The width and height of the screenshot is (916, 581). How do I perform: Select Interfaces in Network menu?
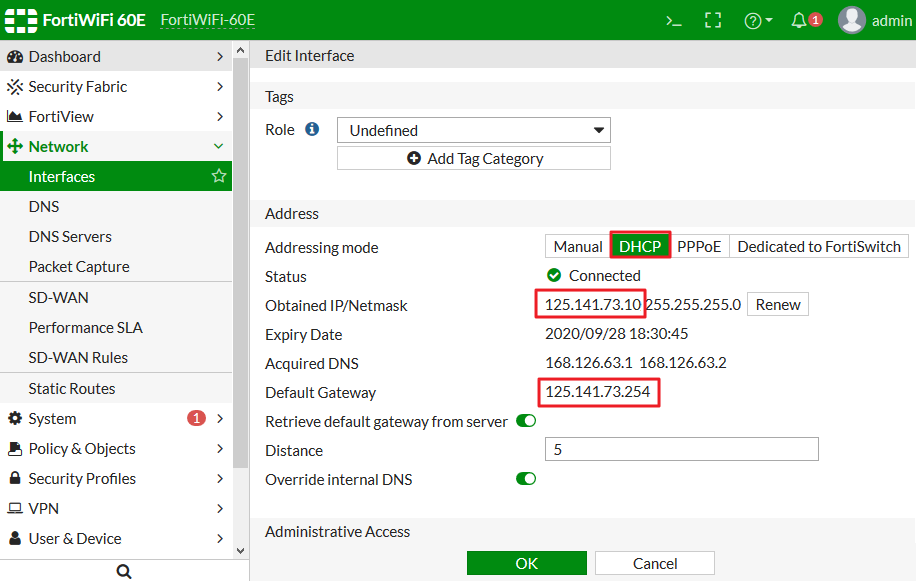click(116, 176)
